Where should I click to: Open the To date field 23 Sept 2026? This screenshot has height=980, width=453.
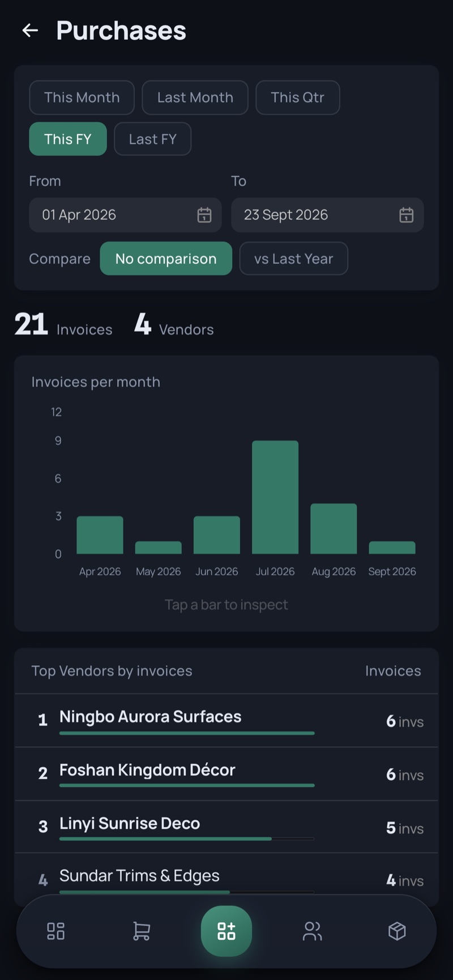327,215
